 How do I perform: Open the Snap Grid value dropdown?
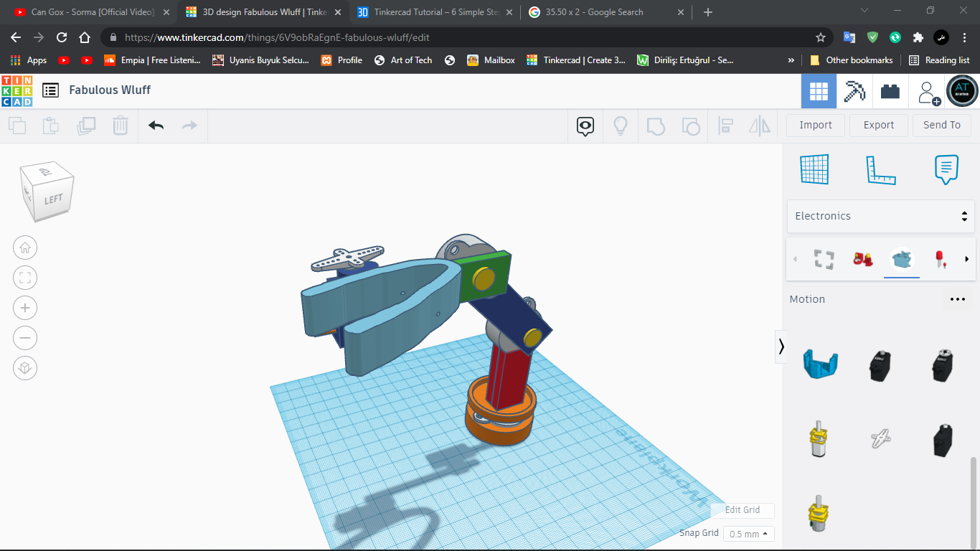tap(748, 534)
